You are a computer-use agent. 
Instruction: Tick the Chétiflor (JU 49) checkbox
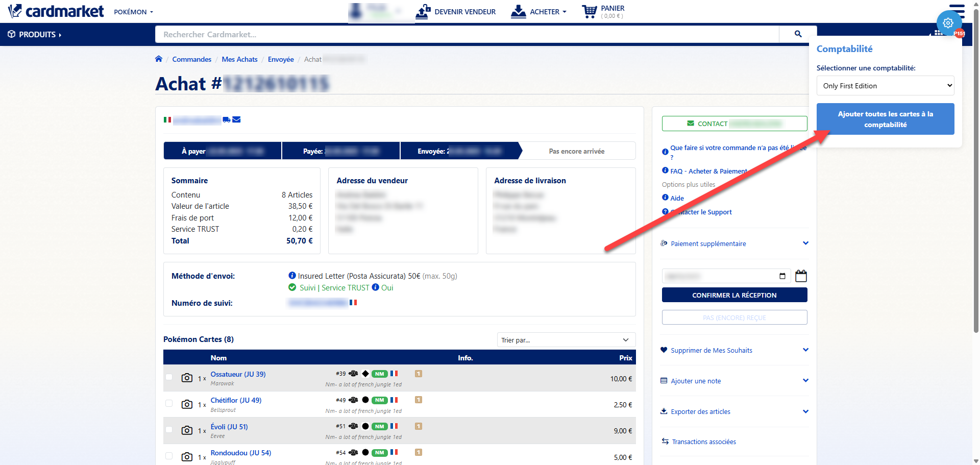pos(169,403)
